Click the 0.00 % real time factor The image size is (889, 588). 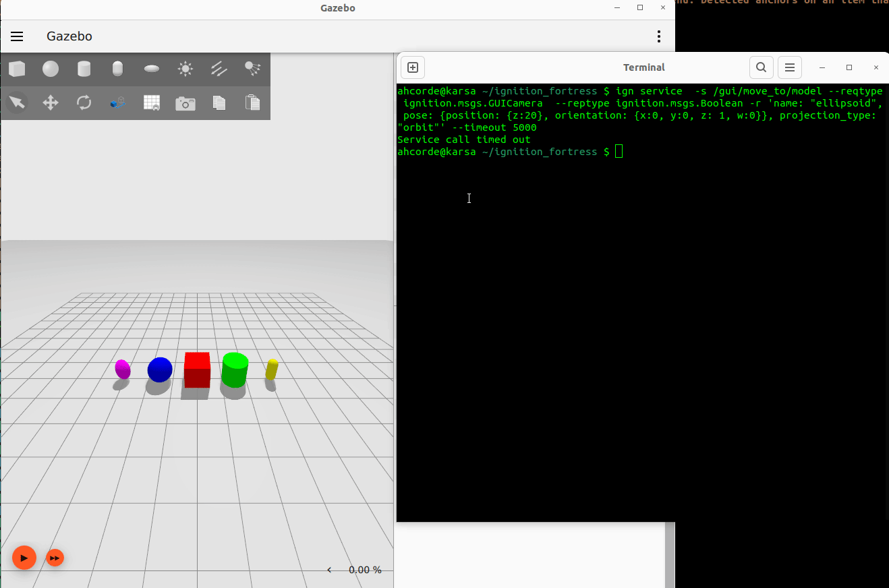(365, 570)
